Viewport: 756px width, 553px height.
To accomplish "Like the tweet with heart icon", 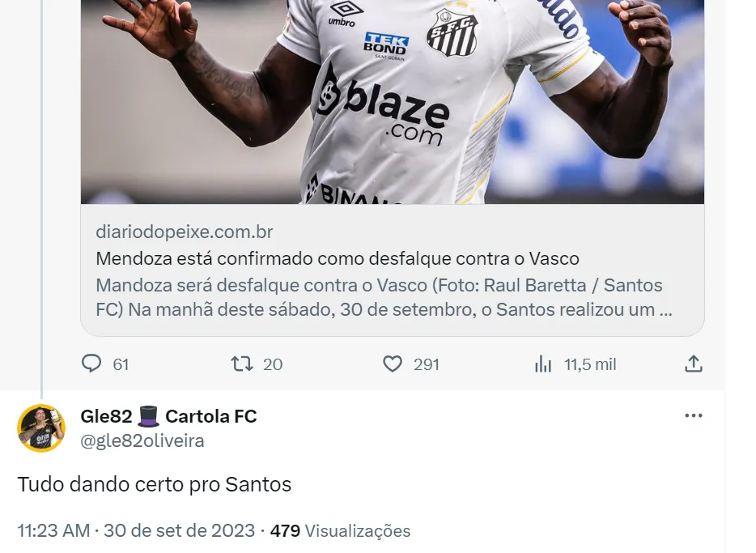I will tap(393, 364).
